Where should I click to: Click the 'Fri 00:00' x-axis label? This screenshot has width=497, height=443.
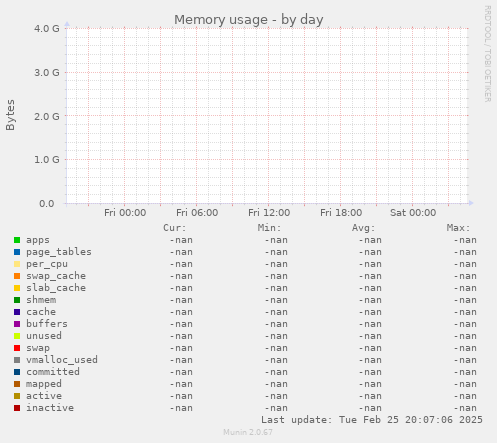(125, 213)
